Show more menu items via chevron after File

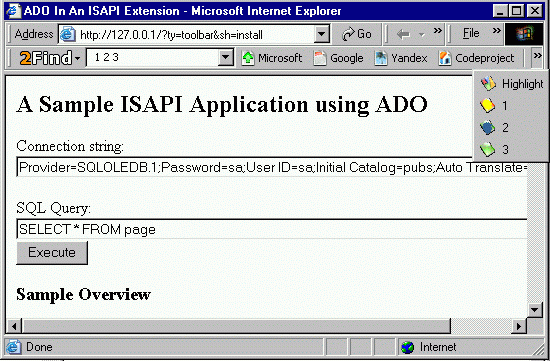tap(496, 31)
